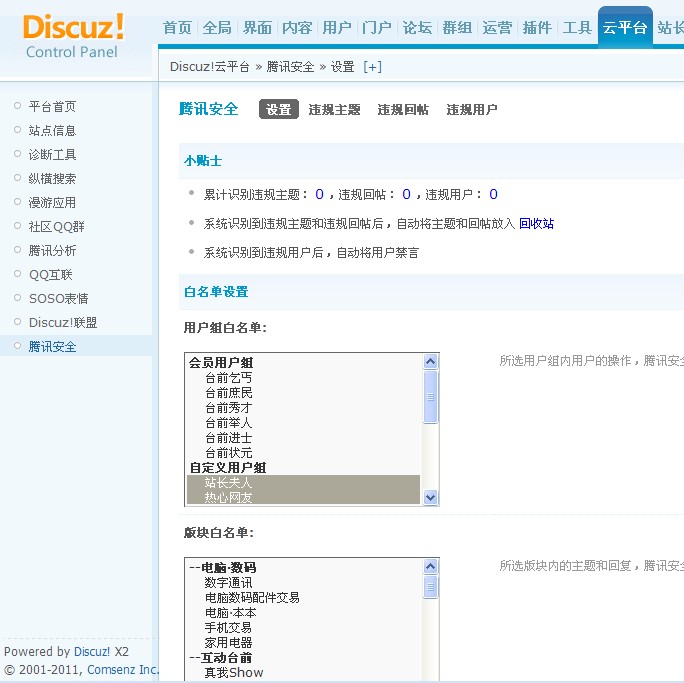Open 腾讯分析 in sidebar
The image size is (684, 683).
[52, 250]
